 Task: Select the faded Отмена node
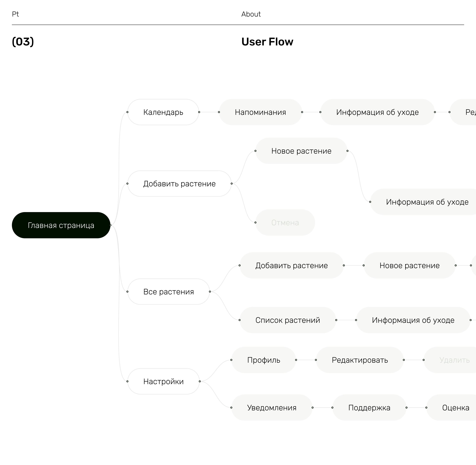coord(285,222)
